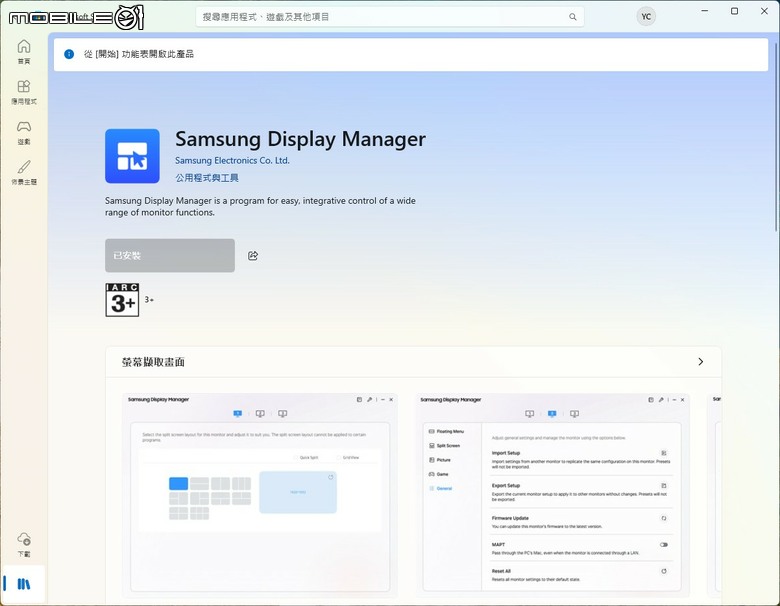The height and width of the screenshot is (606, 780).
Task: Click the share icon next to the installed button
Action: (x=253, y=256)
